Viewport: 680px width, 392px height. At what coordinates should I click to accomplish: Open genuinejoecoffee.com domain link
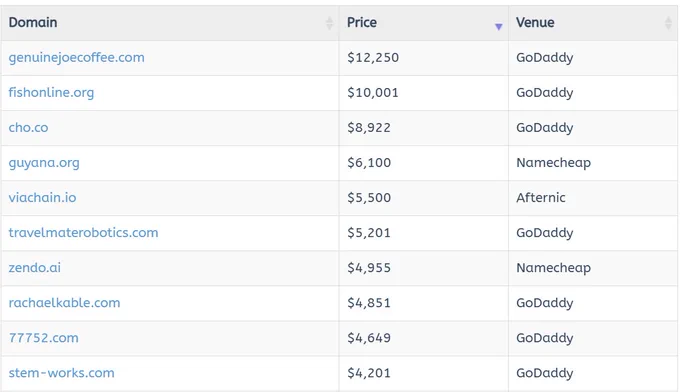[x=76, y=58]
